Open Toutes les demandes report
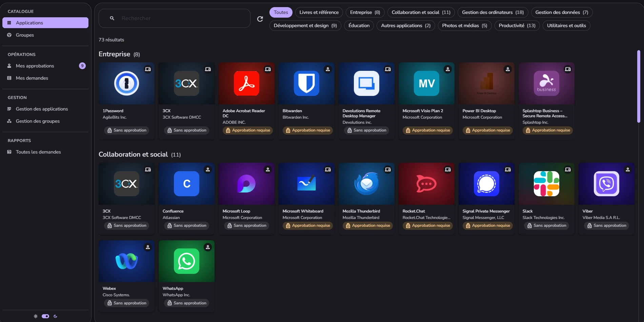Screen dimensions: 644x322 (45, 152)
